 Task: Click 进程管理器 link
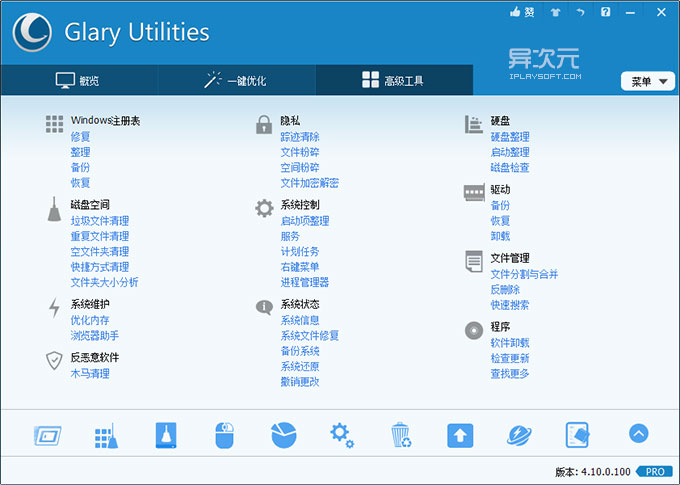pos(305,282)
